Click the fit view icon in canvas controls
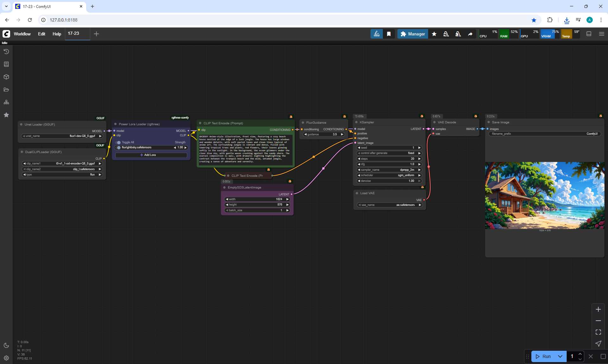Screen dimensions: 608x364 (598, 332)
